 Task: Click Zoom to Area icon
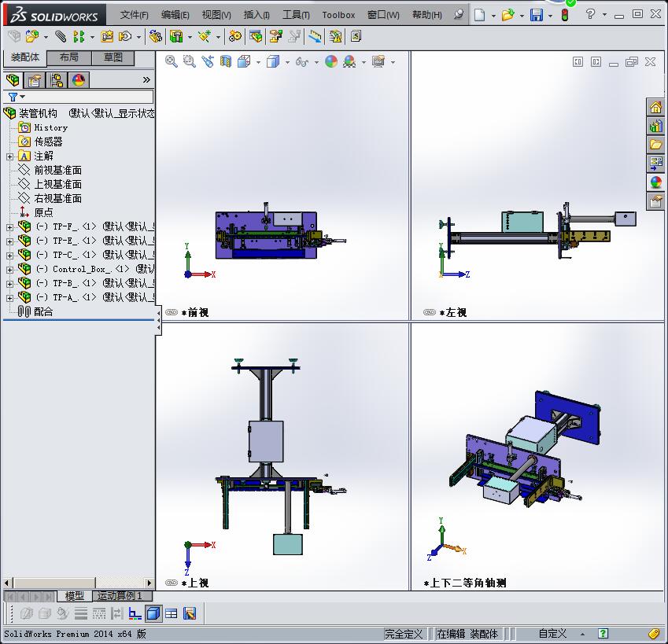click(189, 61)
